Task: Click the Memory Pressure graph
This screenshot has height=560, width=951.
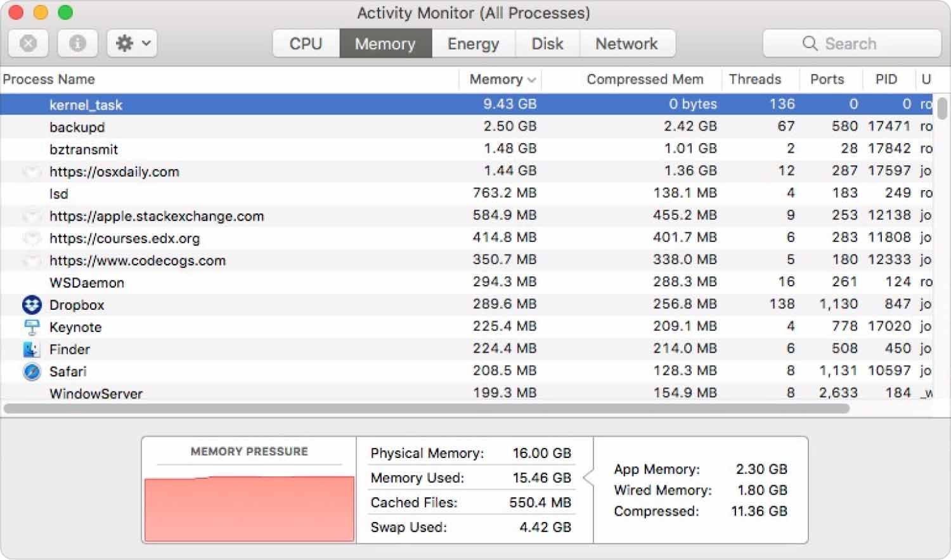Action: [x=249, y=509]
